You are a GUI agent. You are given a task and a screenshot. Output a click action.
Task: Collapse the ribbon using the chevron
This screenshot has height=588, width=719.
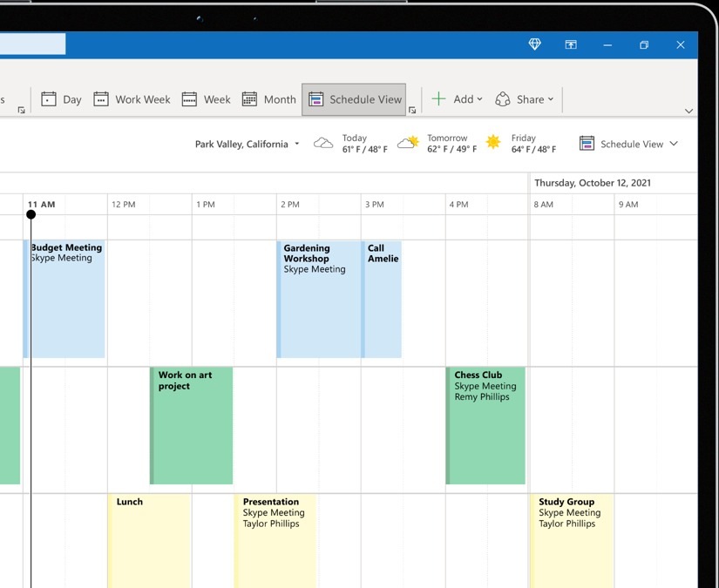click(688, 112)
